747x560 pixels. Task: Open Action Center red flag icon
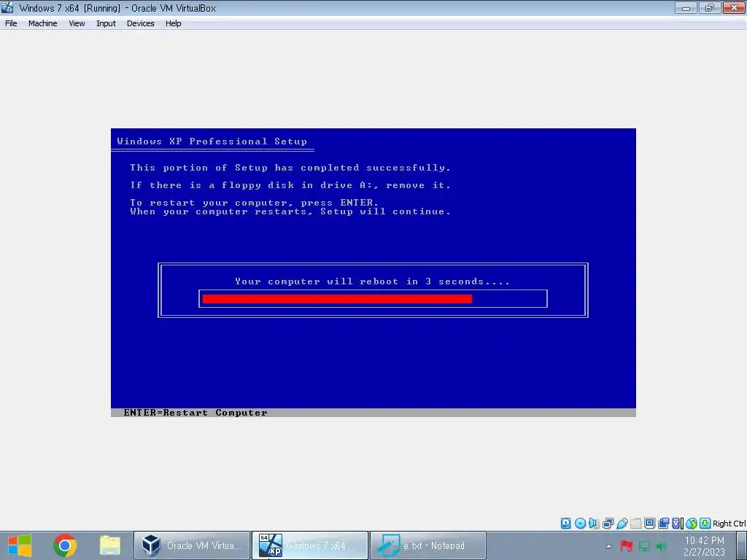(x=627, y=546)
